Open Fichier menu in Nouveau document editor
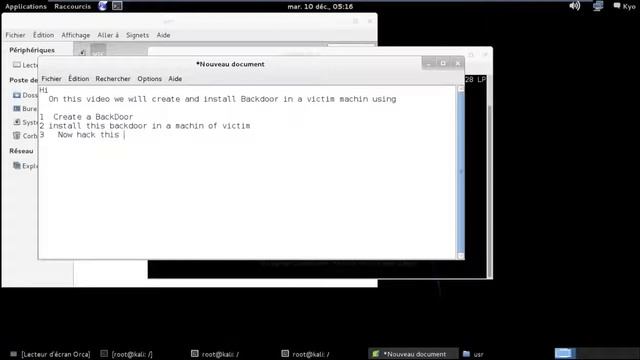Screen dimensions: 640x360 click(51, 79)
